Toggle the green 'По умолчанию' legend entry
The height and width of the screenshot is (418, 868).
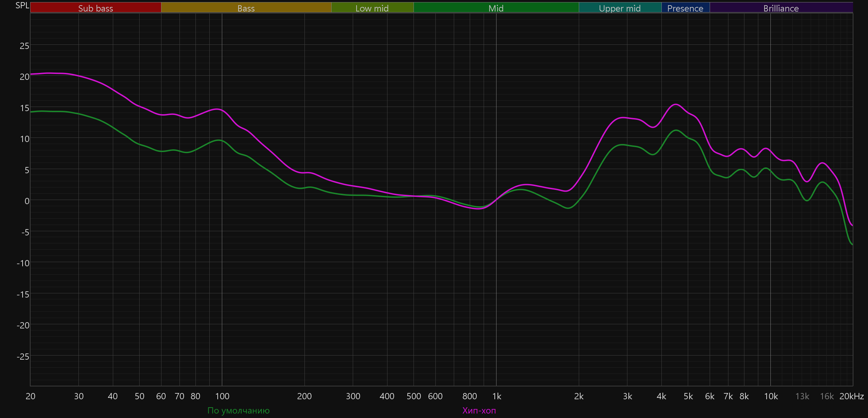(x=238, y=410)
